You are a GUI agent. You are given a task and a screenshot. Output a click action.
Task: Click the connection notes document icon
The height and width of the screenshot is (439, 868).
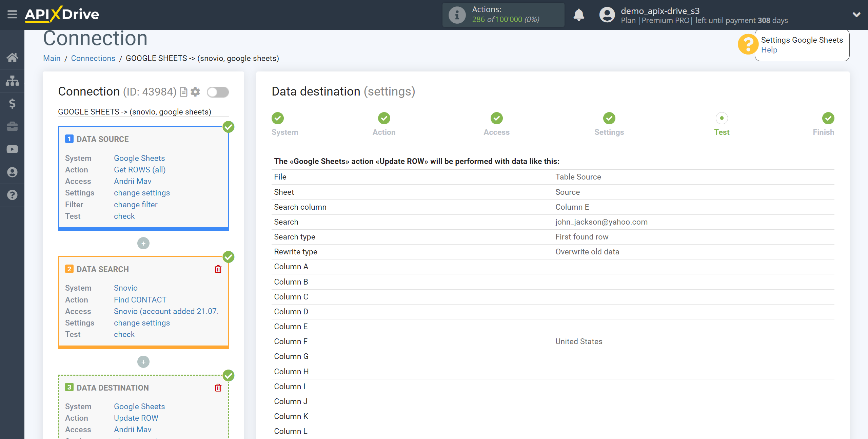coord(183,92)
